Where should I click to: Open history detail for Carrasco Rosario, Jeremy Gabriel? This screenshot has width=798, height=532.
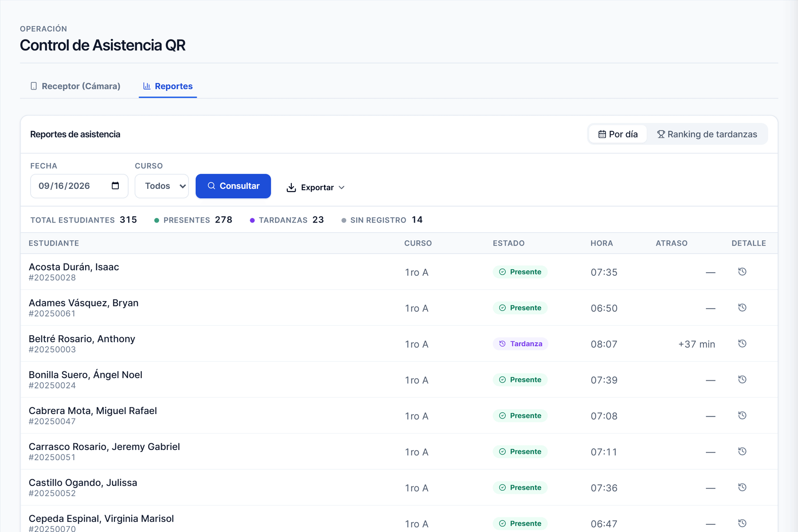click(742, 451)
